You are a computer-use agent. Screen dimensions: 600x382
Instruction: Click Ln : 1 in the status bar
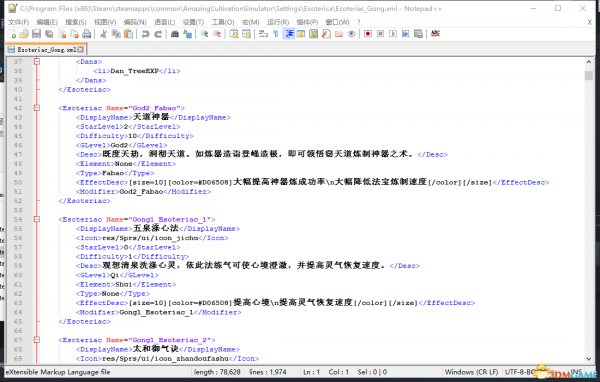311,372
